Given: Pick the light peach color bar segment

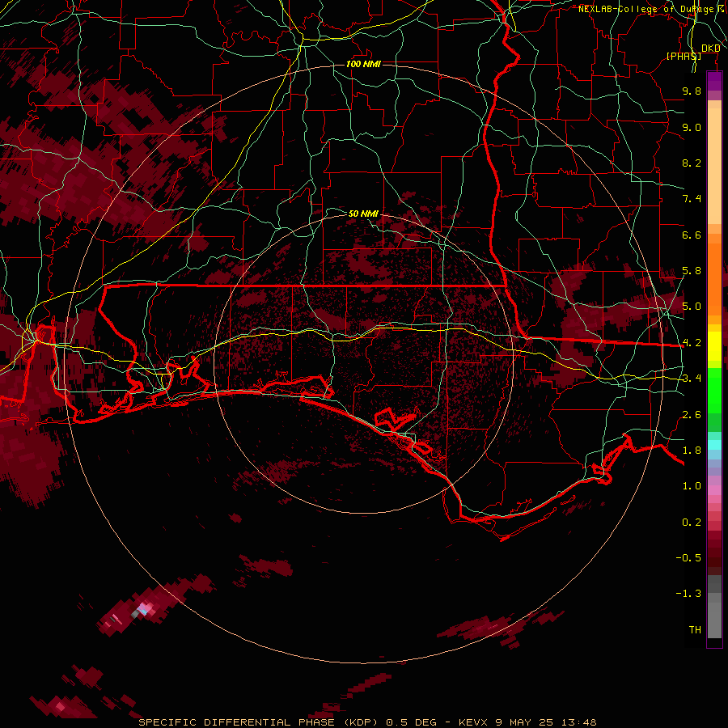Looking at the screenshot, I should (714, 167).
